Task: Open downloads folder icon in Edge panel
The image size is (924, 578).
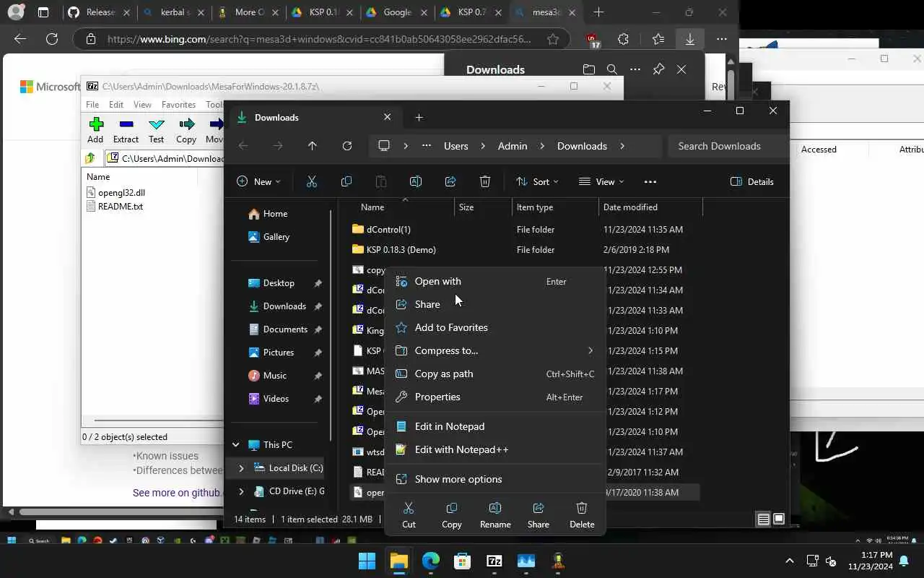Action: pos(589,69)
